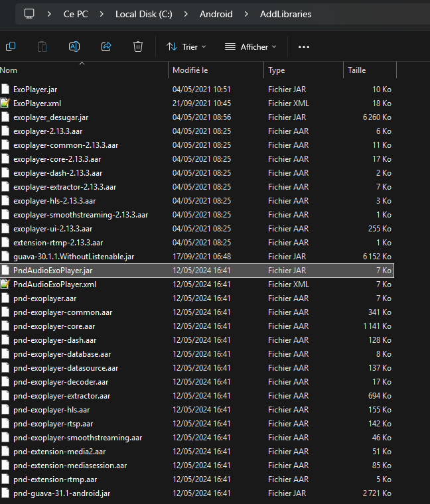
Task: Click the file icon of exoplayer-2.13.3.aar
Action: click(x=5, y=131)
